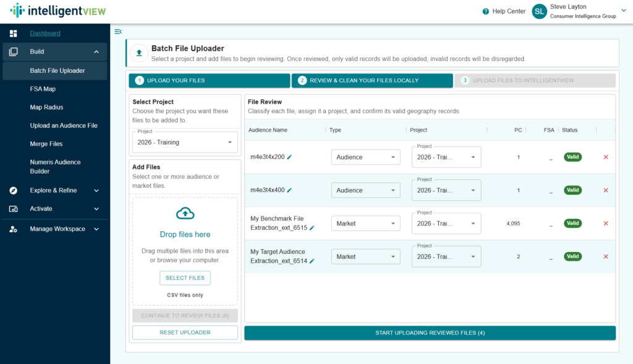The width and height of the screenshot is (633, 364).
Task: Click the intelligentVIEW logo
Action: (x=58, y=11)
